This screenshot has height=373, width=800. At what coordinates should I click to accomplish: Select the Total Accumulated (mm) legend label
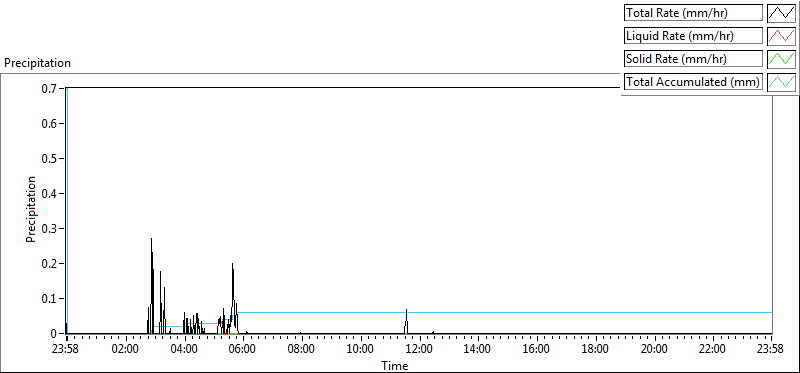(x=693, y=82)
